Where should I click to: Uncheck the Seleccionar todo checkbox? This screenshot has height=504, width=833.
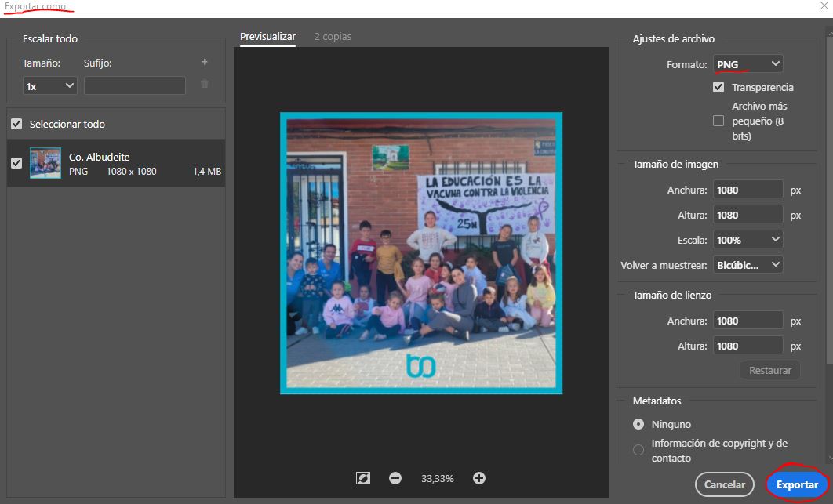(x=16, y=123)
